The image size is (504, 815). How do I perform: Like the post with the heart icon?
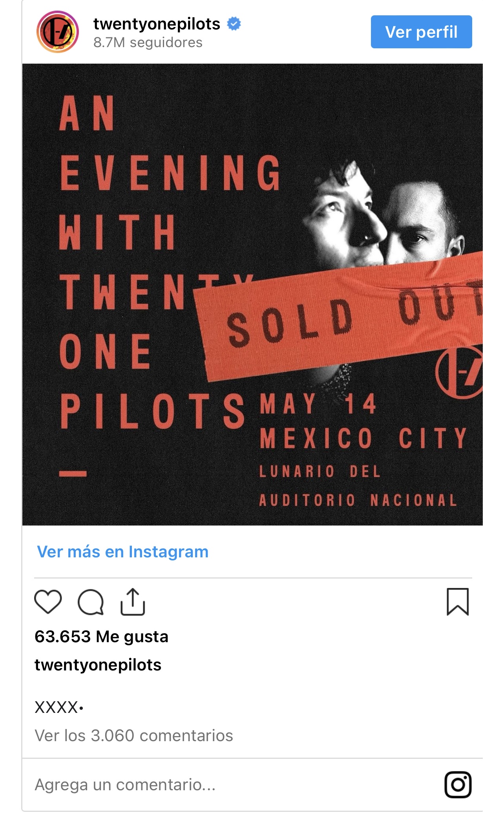tap(48, 601)
